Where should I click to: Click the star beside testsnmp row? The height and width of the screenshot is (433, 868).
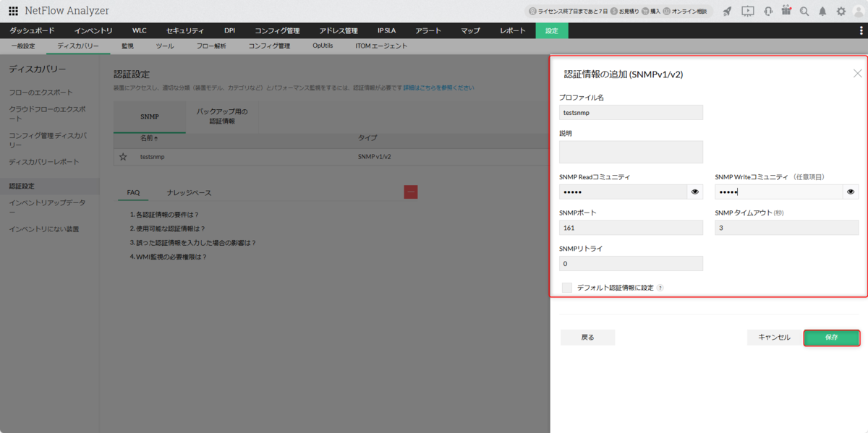(x=123, y=157)
